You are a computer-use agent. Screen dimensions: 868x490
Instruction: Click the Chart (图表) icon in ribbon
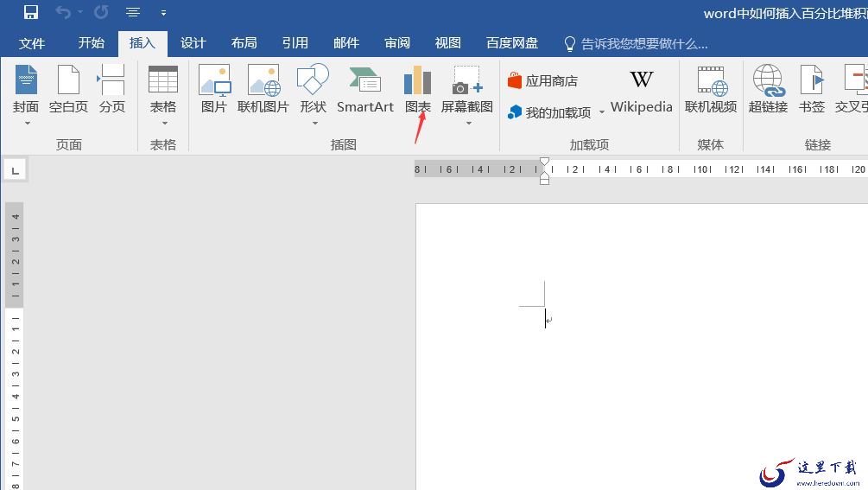tap(417, 90)
